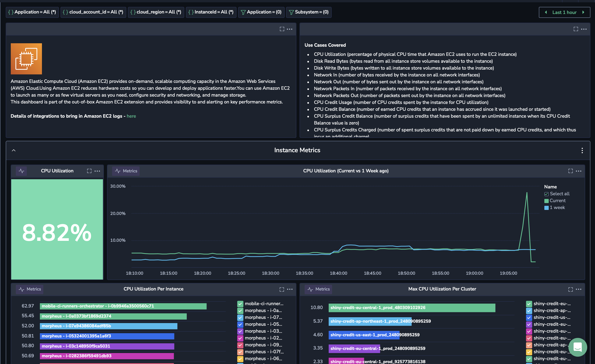Open Subsystem = (0) filter
This screenshot has height=364, width=595.
[309, 12]
